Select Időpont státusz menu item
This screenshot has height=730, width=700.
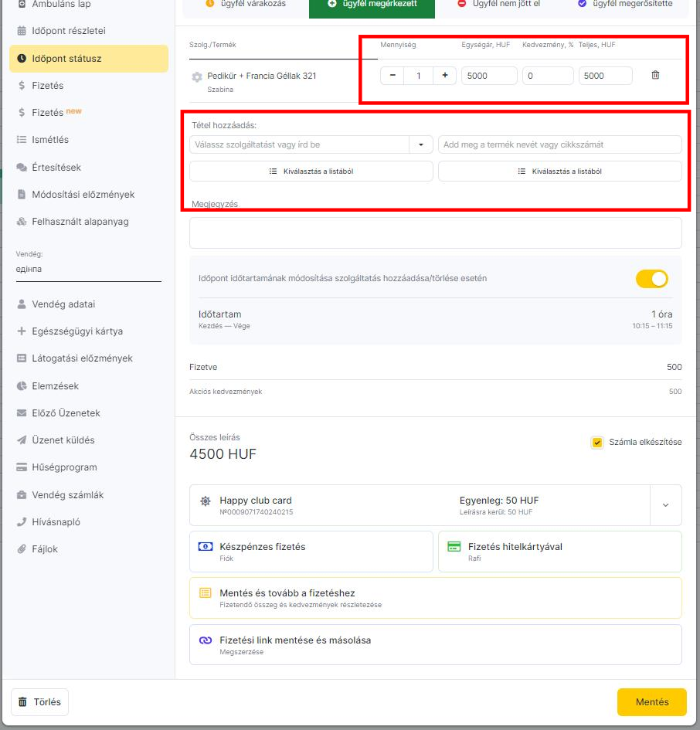[x=89, y=59]
